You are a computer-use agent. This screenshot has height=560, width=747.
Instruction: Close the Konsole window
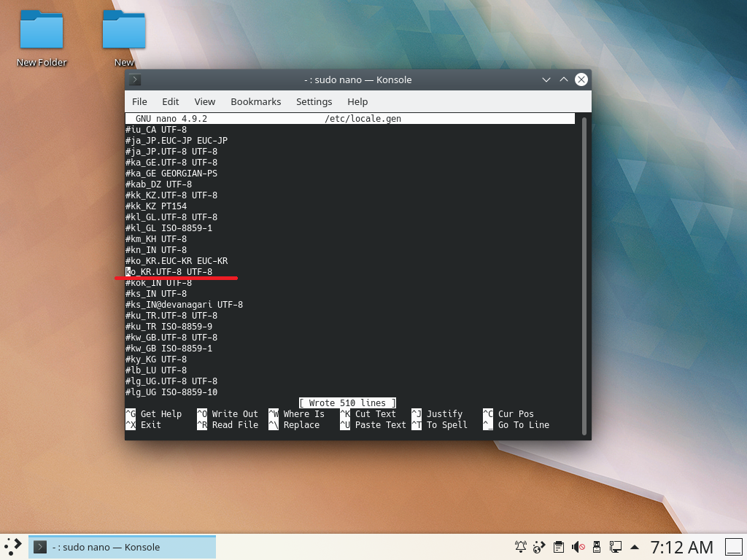click(581, 79)
